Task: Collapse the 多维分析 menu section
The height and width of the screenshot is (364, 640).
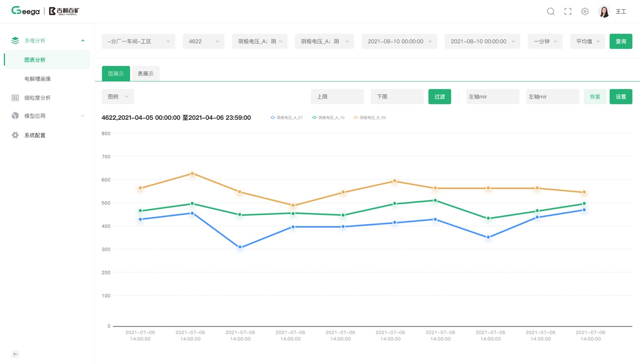Action: pos(83,41)
